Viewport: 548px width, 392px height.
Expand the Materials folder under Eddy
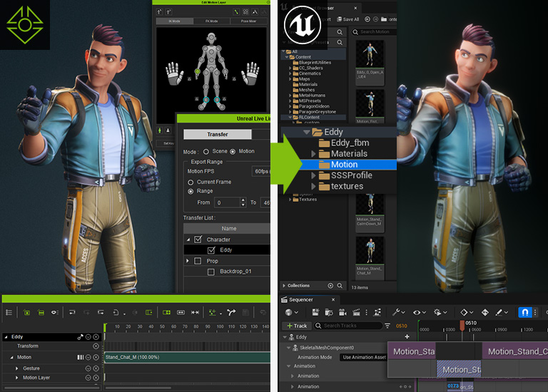point(313,154)
